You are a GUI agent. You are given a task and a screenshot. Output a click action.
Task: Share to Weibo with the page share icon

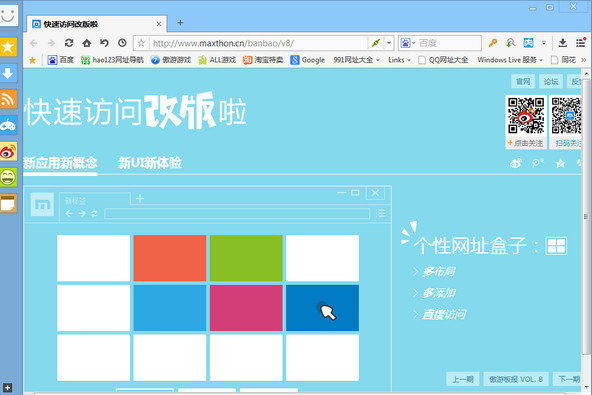[516, 163]
